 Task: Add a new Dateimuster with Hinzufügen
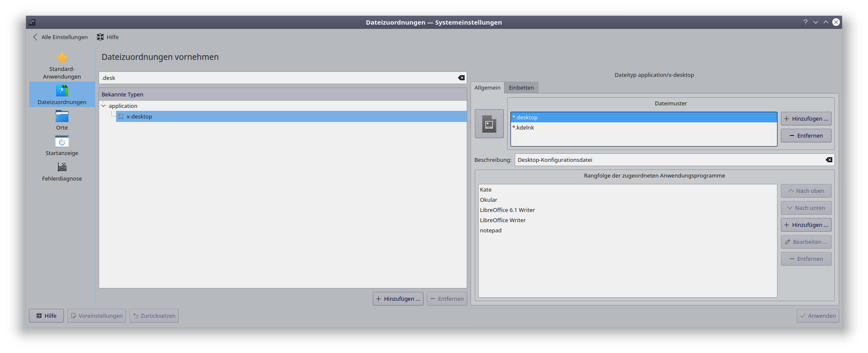coord(806,119)
